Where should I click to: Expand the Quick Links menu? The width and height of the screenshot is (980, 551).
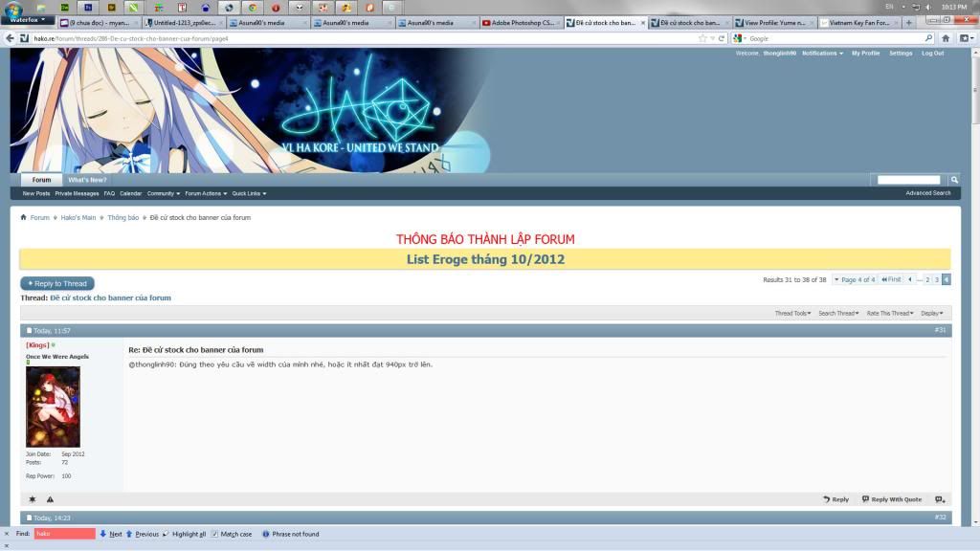tap(249, 193)
